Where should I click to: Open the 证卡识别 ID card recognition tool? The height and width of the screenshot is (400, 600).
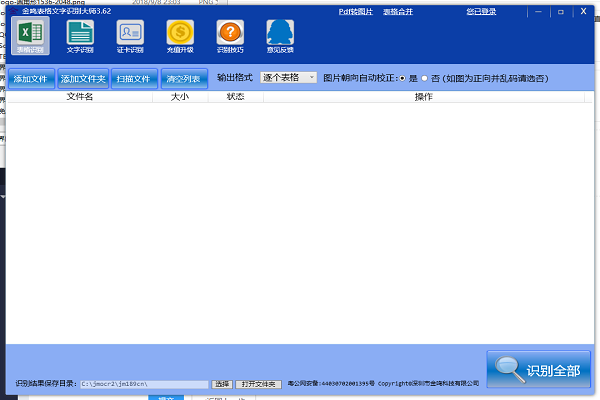click(x=130, y=37)
